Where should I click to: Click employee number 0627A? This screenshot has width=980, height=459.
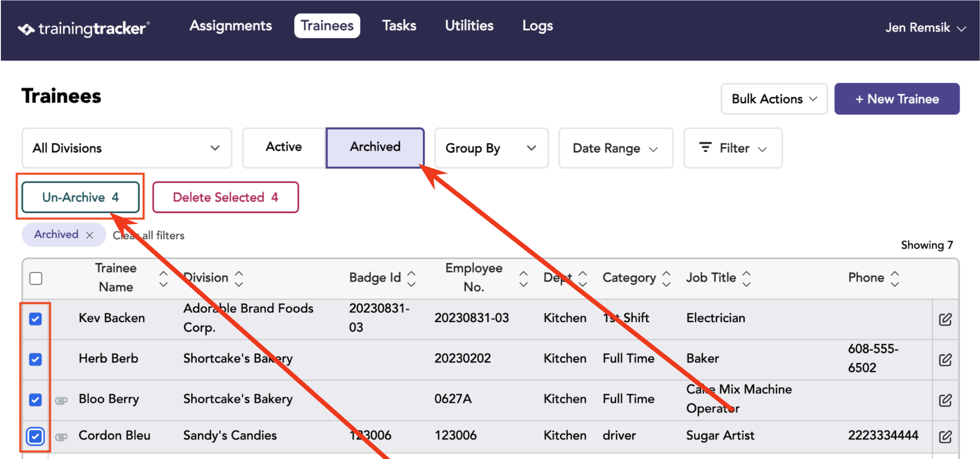[453, 399]
